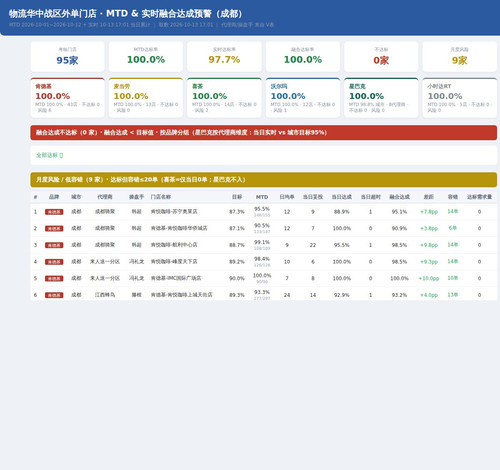Click the 当日达成 value 88.9%

(x=341, y=212)
